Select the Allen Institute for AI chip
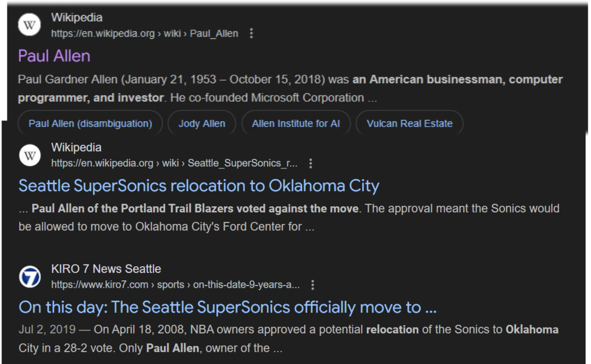This screenshot has height=364, width=591. (x=296, y=124)
